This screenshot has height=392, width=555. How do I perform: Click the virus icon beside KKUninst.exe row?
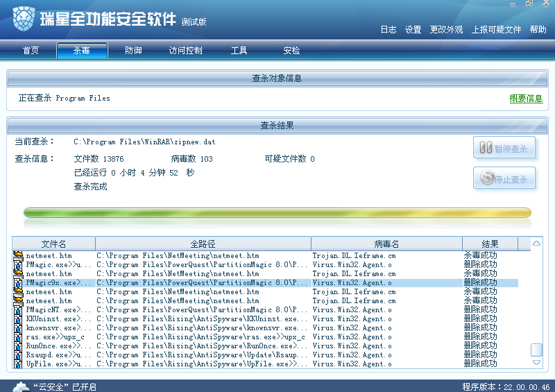click(18, 318)
